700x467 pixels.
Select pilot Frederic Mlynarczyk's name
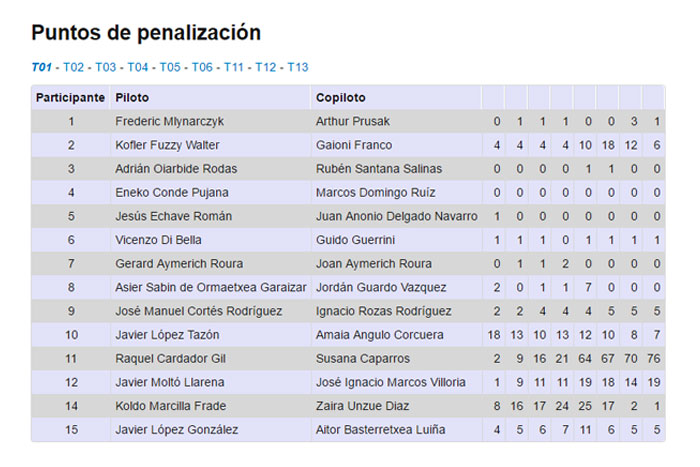tap(169, 122)
